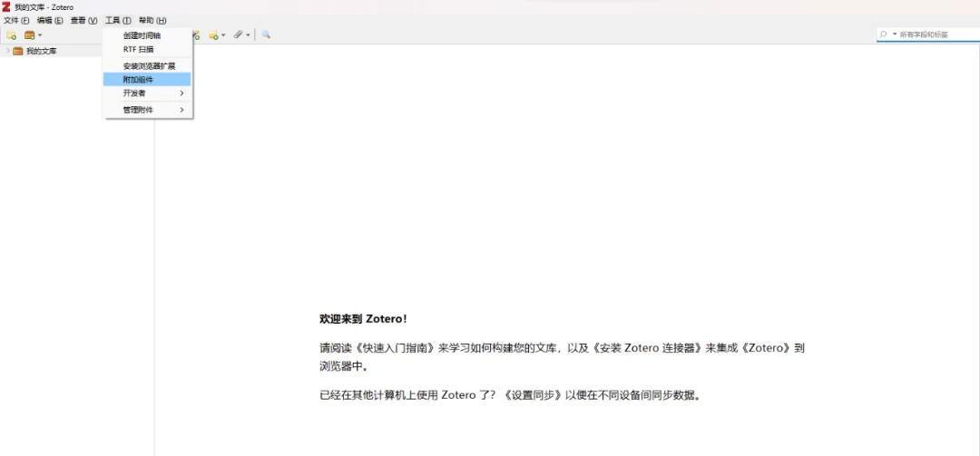Screen dimensions: 980x456
Task: Expand the 开发者 submenu
Action: pyautogui.click(x=148, y=93)
